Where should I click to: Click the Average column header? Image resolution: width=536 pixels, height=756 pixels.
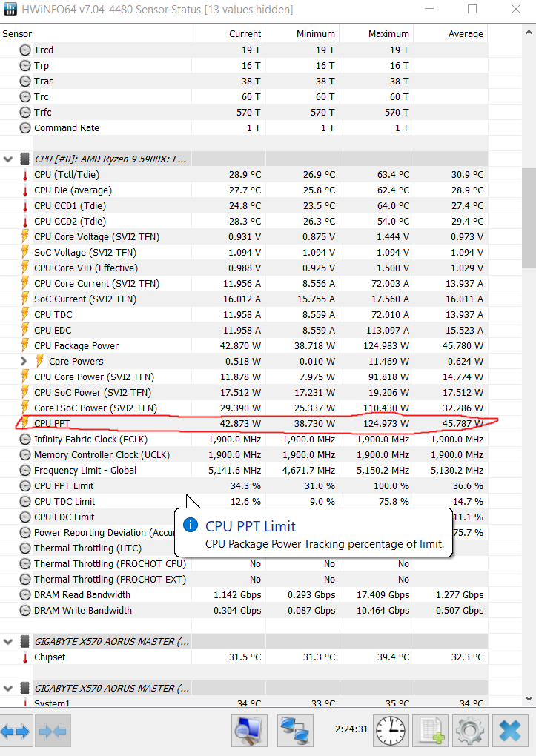pos(451,34)
